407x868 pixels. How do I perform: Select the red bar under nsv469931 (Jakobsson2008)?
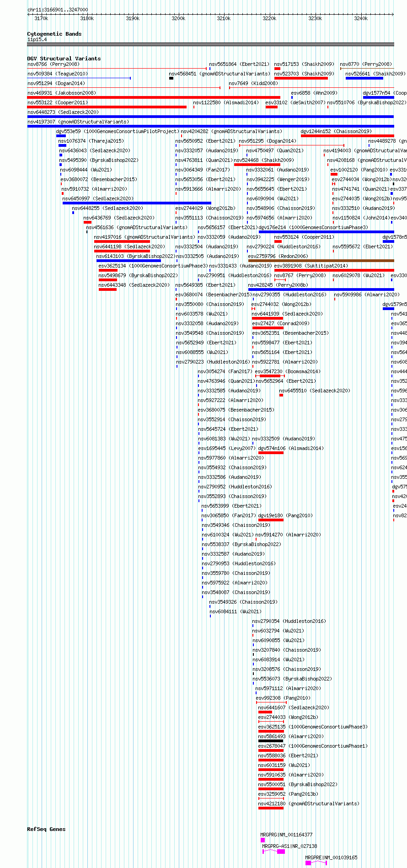[154, 97]
